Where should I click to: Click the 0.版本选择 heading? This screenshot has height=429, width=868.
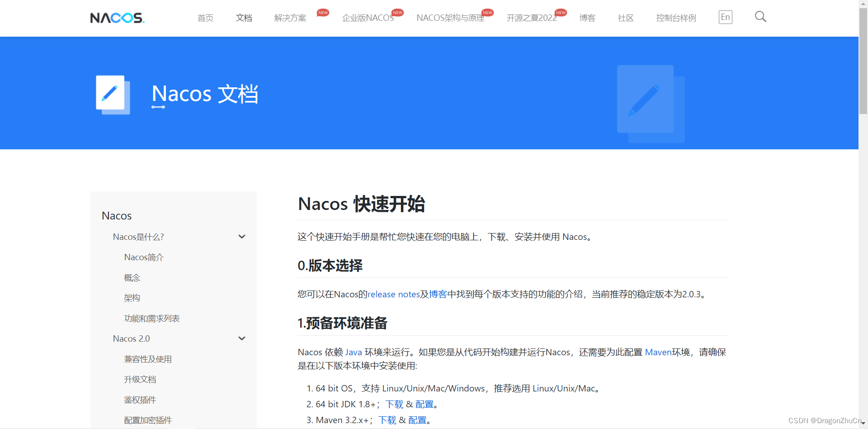(x=330, y=266)
